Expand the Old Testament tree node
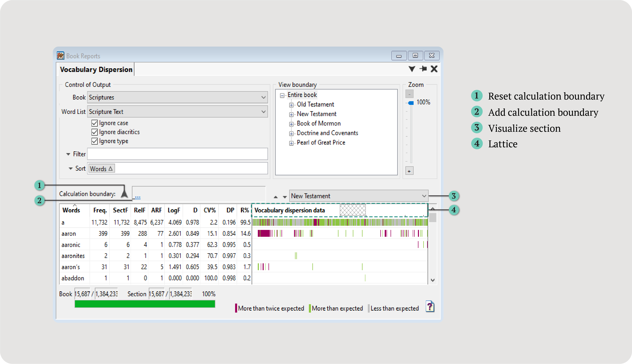Screen dimensions: 632x364 coord(291,105)
